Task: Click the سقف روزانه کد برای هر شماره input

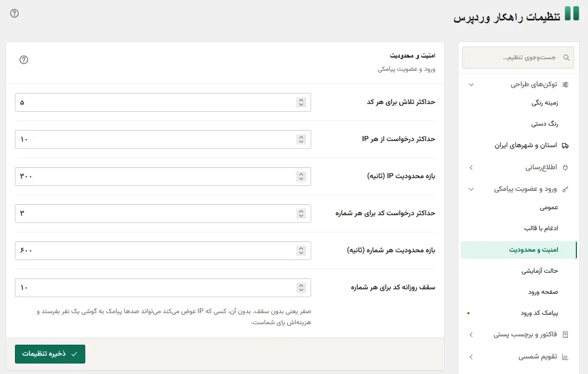Action: 163,288
